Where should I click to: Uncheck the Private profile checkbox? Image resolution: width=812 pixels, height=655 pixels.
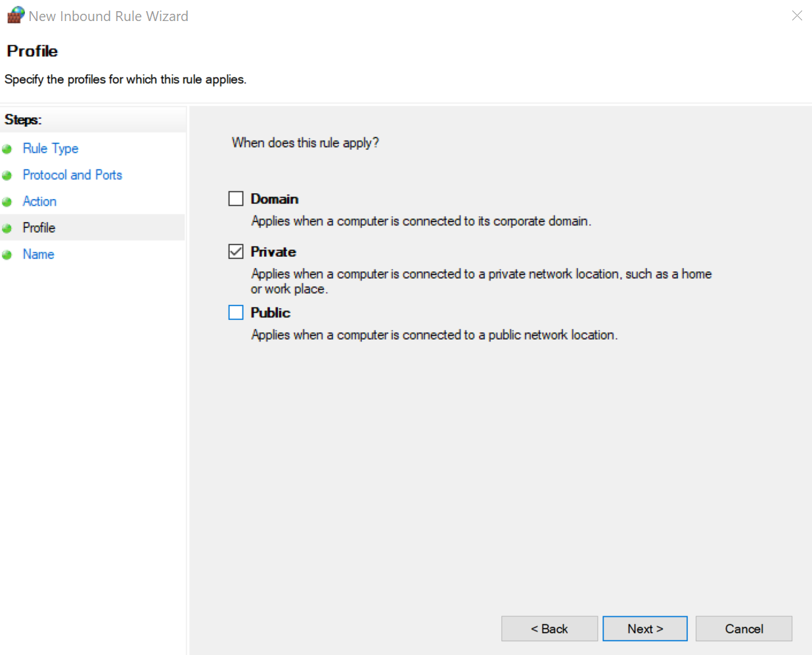(x=236, y=252)
